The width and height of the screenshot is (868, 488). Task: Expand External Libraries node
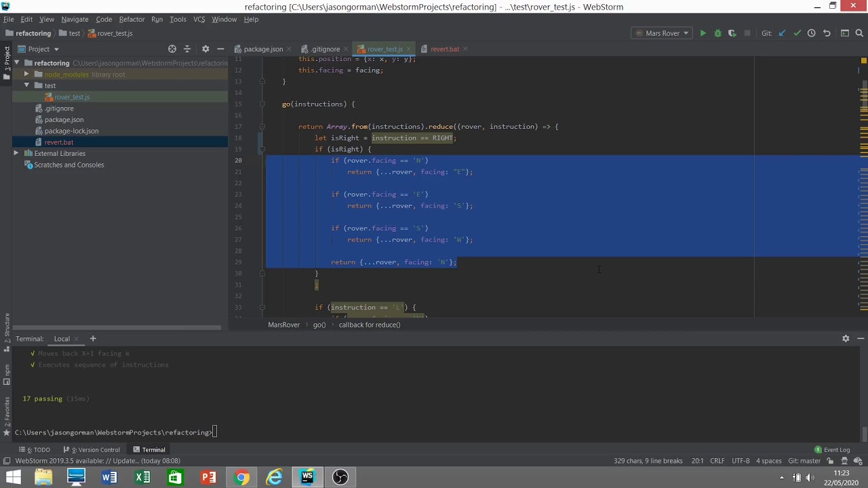point(16,153)
